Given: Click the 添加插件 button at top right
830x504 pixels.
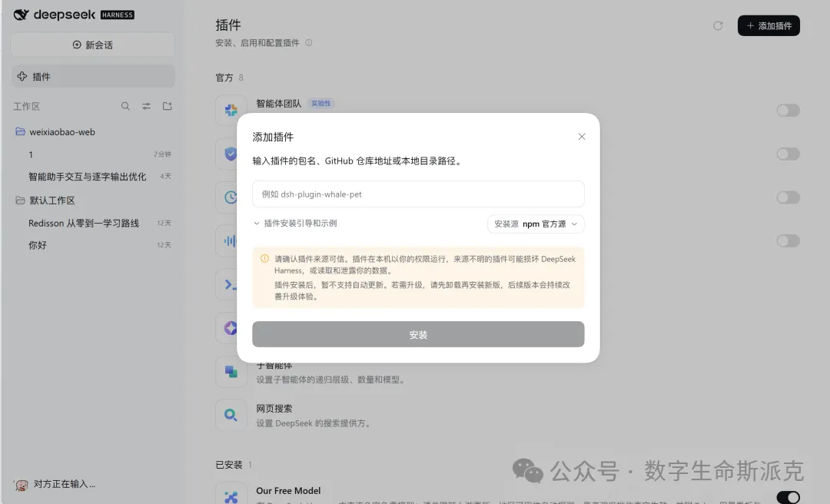Looking at the screenshot, I should [x=769, y=25].
